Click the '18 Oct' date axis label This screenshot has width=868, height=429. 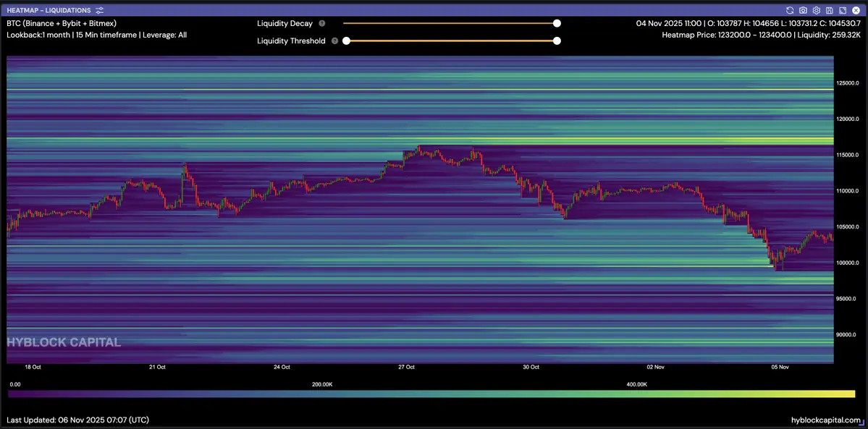click(x=33, y=367)
